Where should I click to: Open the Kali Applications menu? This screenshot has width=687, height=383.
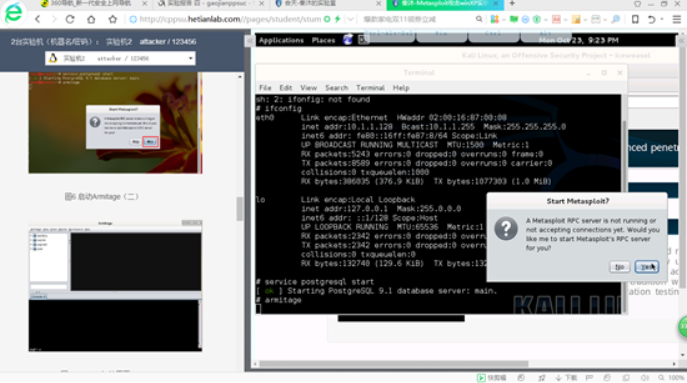[x=281, y=40]
